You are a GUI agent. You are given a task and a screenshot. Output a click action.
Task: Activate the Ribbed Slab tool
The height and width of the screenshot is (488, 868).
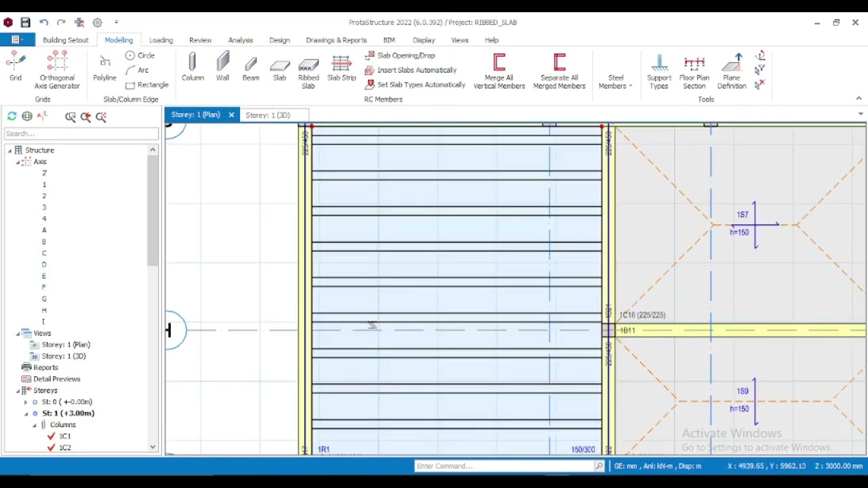309,72
